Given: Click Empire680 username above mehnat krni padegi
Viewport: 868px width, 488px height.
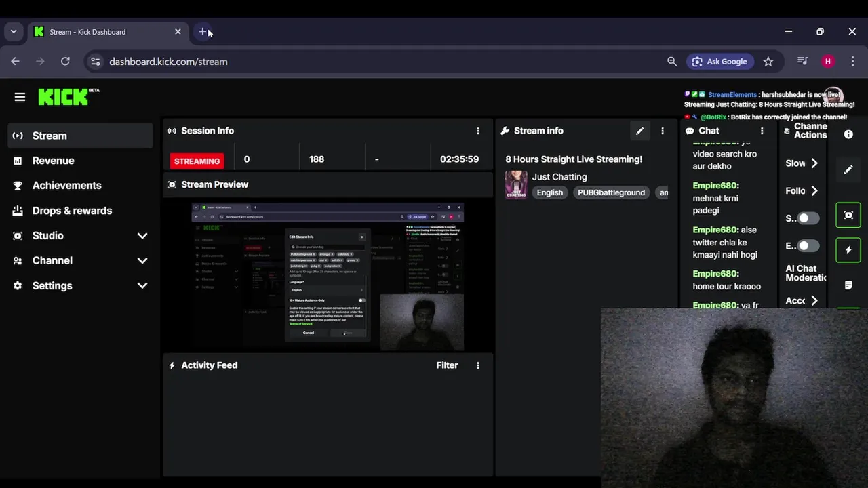Looking at the screenshot, I should (x=715, y=186).
